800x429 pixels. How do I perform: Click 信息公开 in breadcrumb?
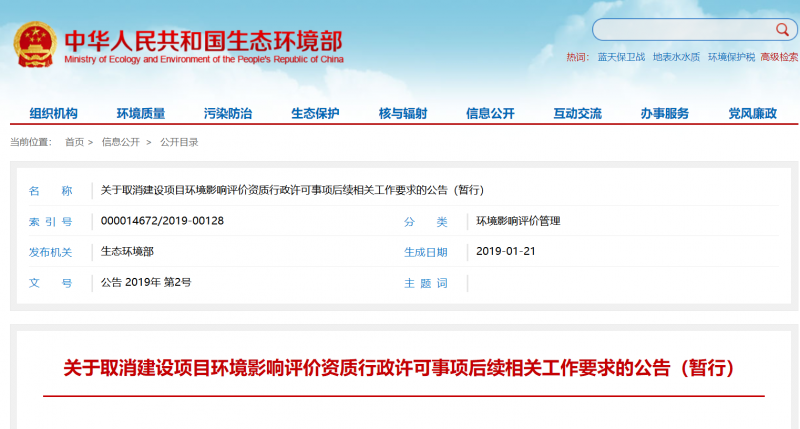pyautogui.click(x=120, y=142)
